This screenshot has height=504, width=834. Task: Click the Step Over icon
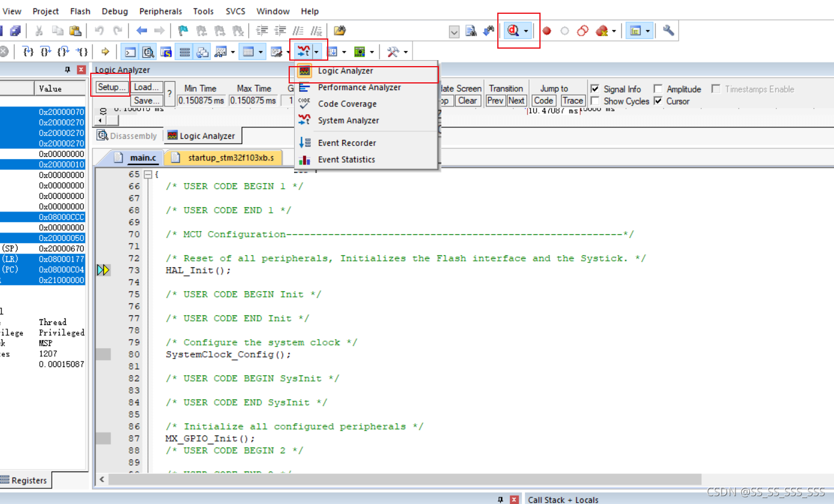(46, 52)
